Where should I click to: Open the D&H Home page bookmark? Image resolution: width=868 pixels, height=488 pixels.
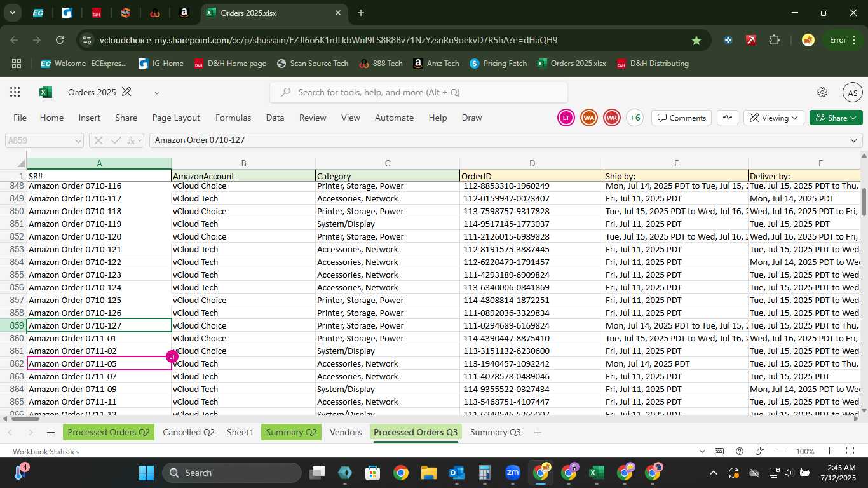[229, 64]
